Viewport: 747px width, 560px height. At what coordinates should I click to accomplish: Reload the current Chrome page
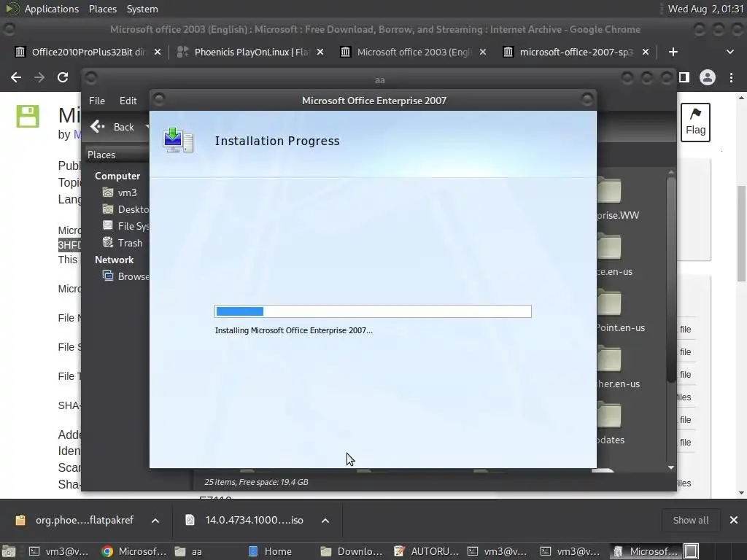coord(63,77)
